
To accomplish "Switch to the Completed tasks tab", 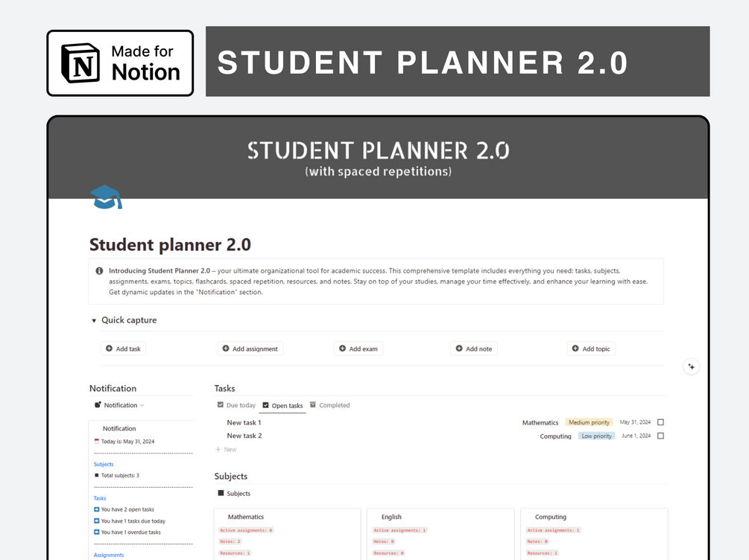I will [329, 405].
